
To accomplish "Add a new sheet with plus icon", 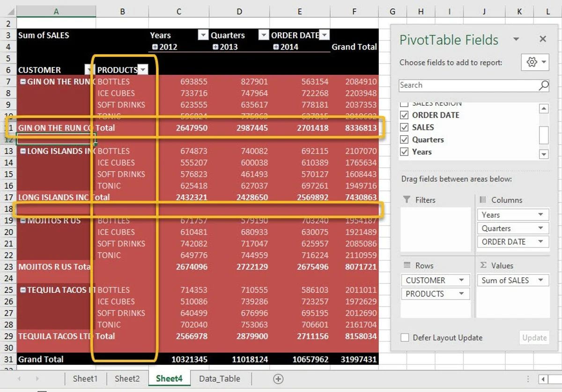I will pyautogui.click(x=278, y=379).
